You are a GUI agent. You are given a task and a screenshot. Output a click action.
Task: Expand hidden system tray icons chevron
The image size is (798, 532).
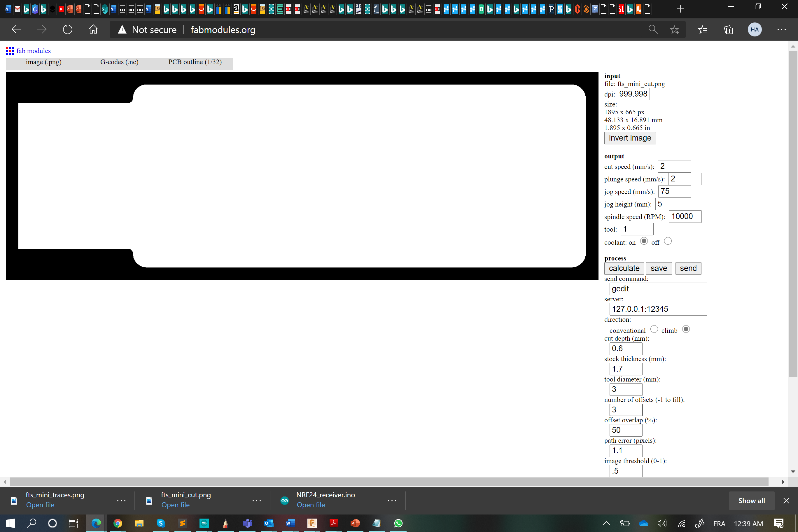(x=606, y=523)
